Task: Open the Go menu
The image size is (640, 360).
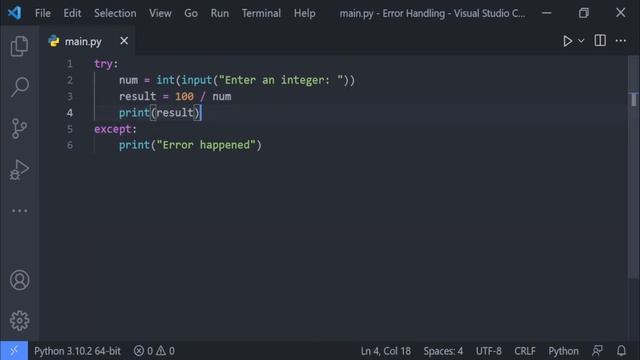Action: pyautogui.click(x=191, y=13)
